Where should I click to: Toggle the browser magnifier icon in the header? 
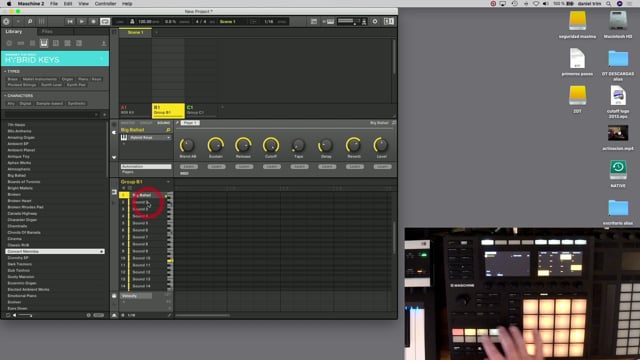[x=30, y=21]
